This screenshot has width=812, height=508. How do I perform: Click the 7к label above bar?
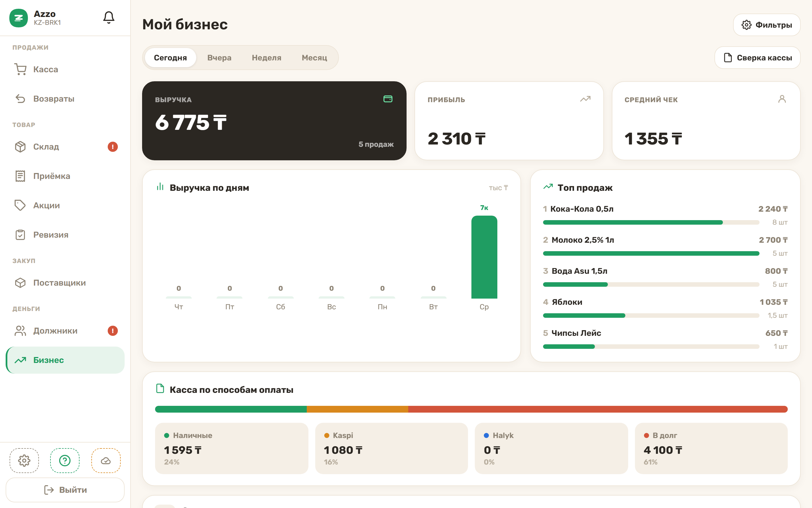pyautogui.click(x=484, y=208)
